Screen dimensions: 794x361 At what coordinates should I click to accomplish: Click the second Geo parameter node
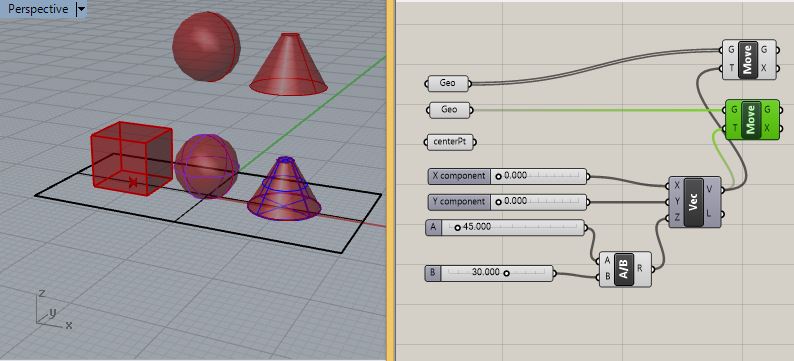450,109
